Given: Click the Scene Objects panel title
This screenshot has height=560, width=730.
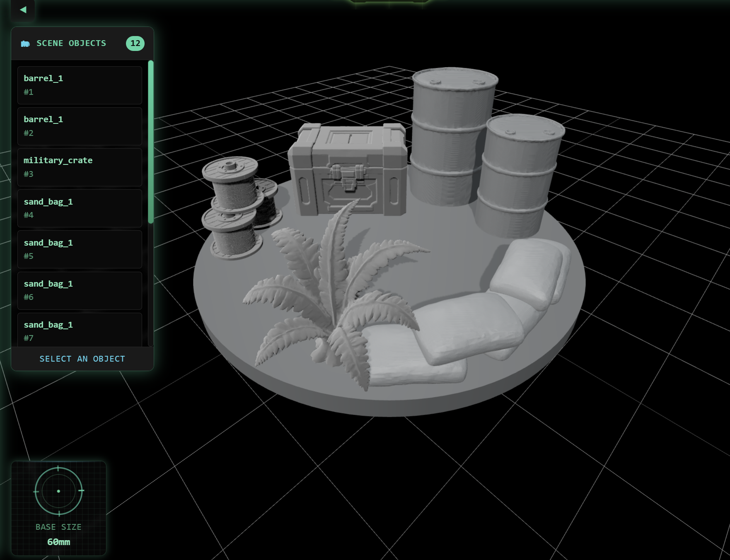Looking at the screenshot, I should coord(71,43).
